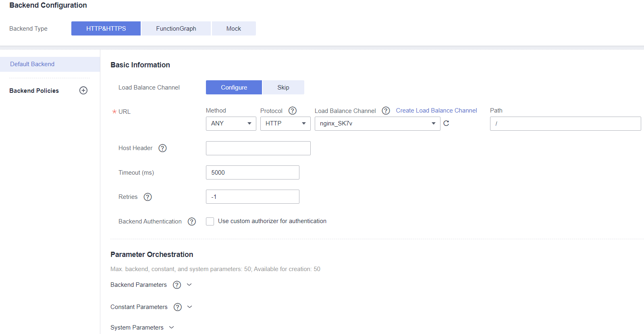Expand the System Parameters section

click(x=171, y=328)
